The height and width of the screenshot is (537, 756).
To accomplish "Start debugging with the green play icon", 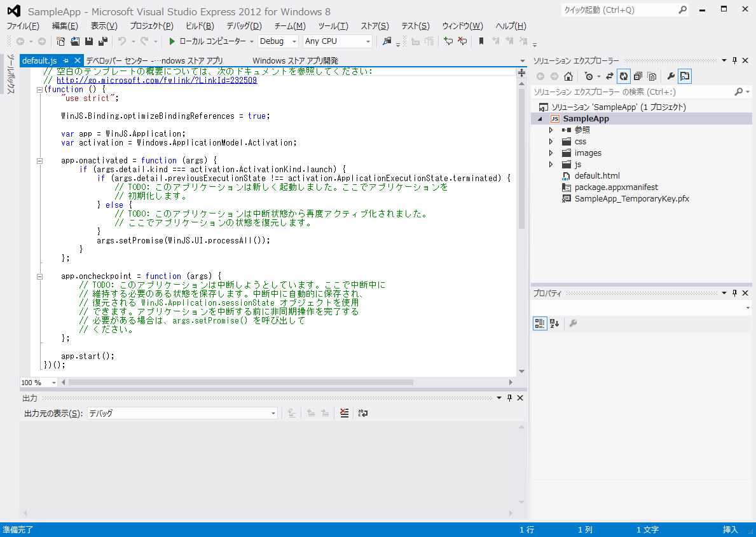I will coord(172,41).
